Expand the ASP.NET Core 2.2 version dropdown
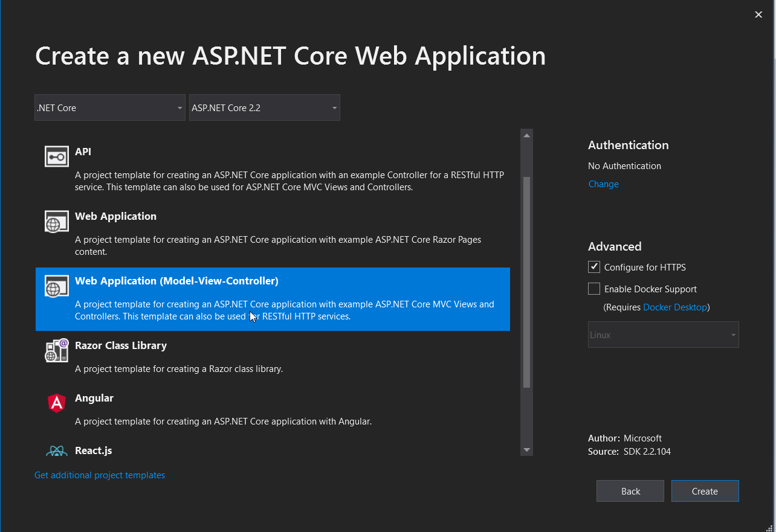 click(265, 107)
